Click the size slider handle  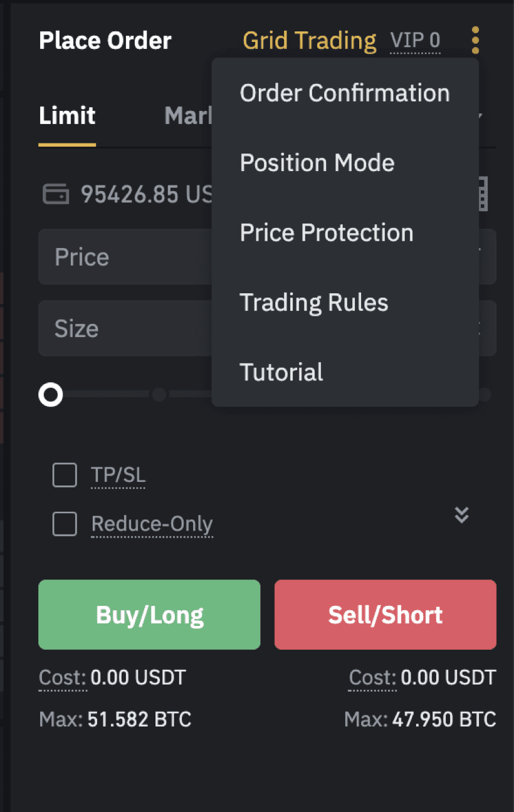(51, 395)
